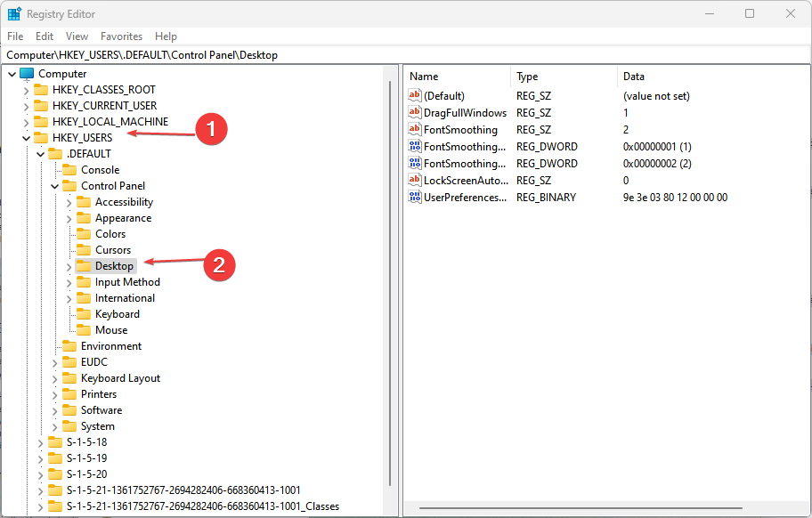
Task: Select the "Input Method" key label
Action: point(127,282)
